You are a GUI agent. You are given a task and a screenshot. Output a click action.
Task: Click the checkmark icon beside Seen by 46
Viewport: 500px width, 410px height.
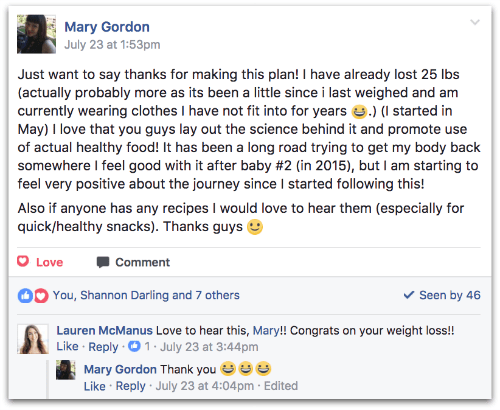pyautogui.click(x=409, y=295)
